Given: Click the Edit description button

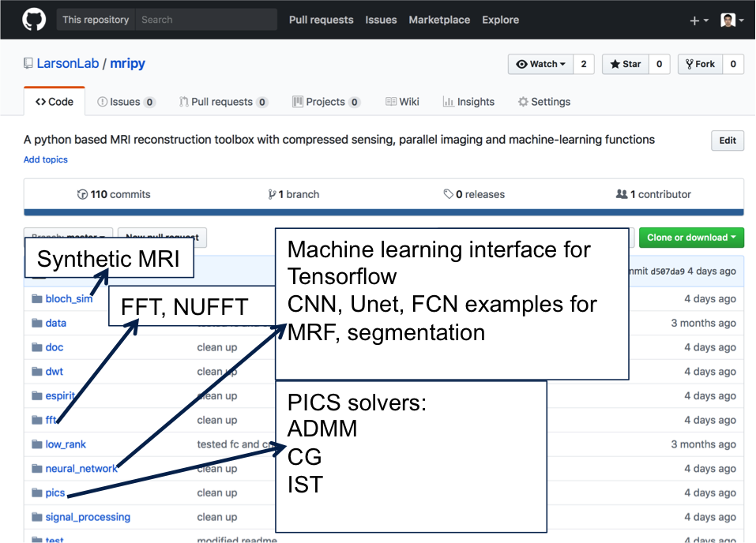Looking at the screenshot, I should 728,140.
